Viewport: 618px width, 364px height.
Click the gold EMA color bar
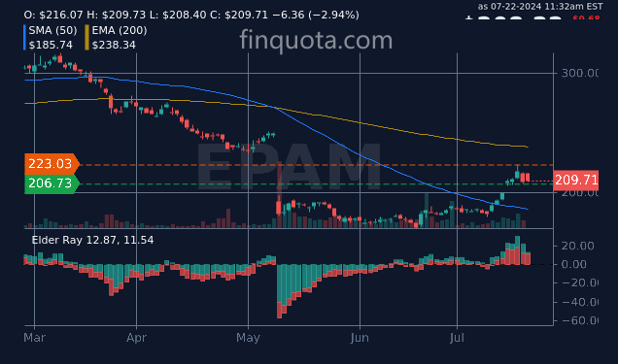(x=87, y=38)
